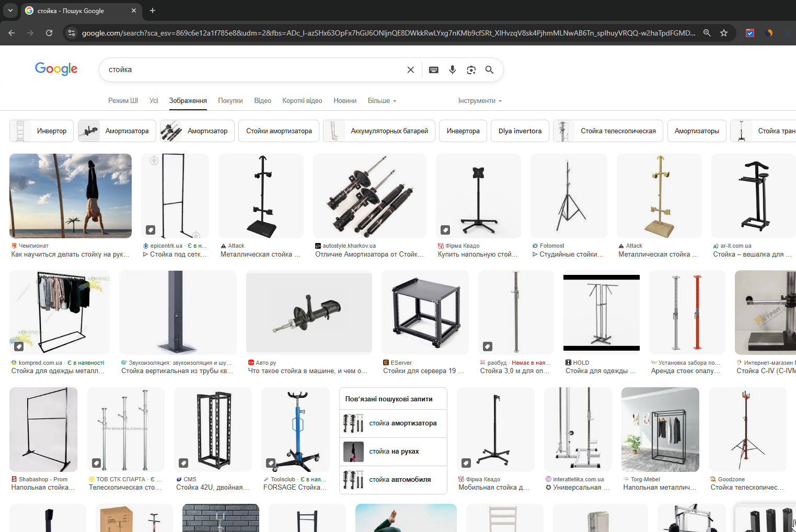
Task: Open the HOLD clothing stand image
Action: pyautogui.click(x=602, y=313)
